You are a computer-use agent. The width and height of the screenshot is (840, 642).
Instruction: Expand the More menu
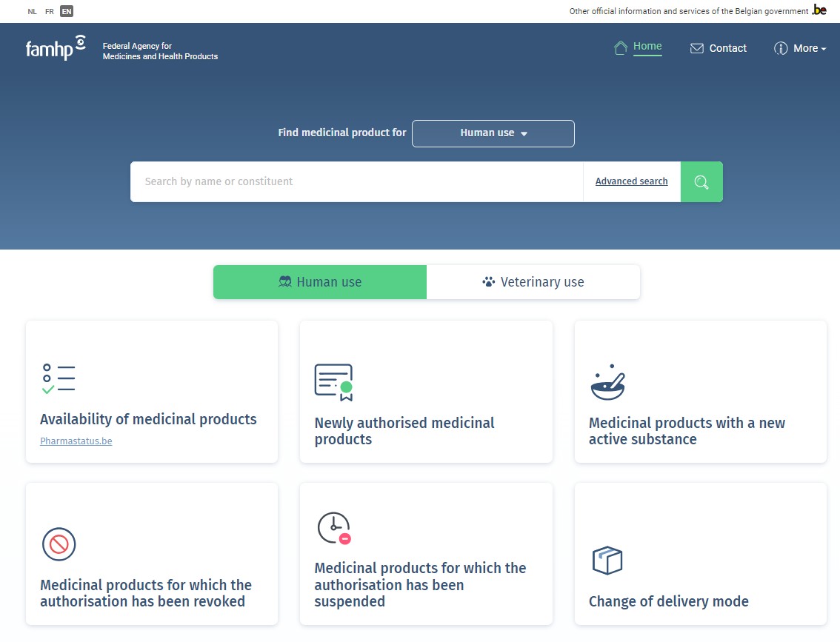[x=809, y=48]
